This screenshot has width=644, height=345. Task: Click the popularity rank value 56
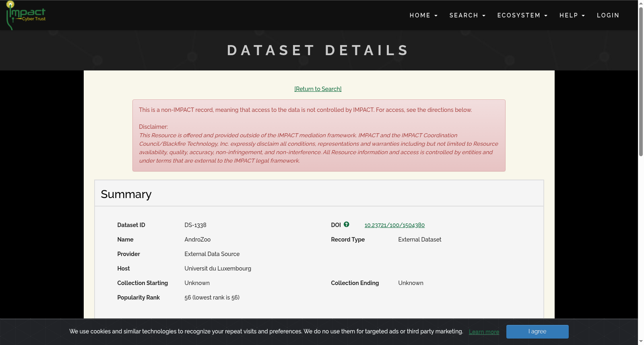(x=212, y=297)
